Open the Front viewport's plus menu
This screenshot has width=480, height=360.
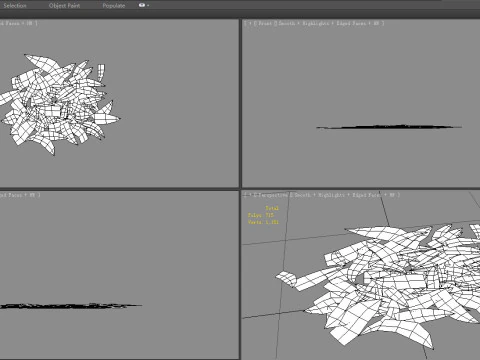[x=250, y=23]
